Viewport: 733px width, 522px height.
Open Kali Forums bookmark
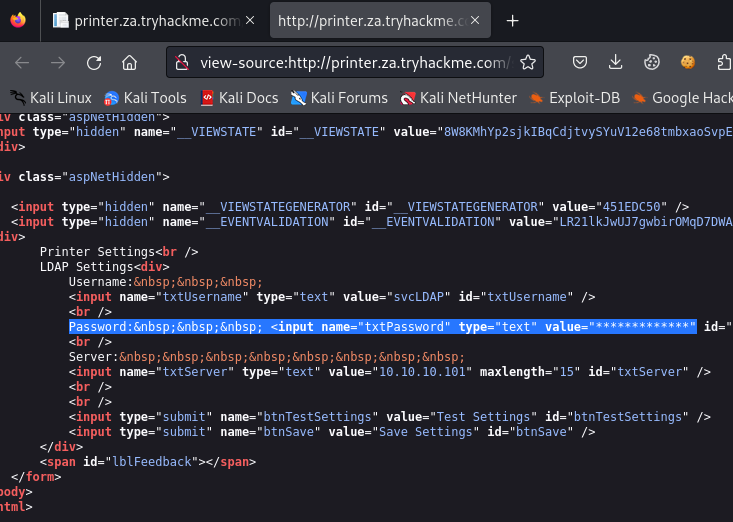coord(339,98)
